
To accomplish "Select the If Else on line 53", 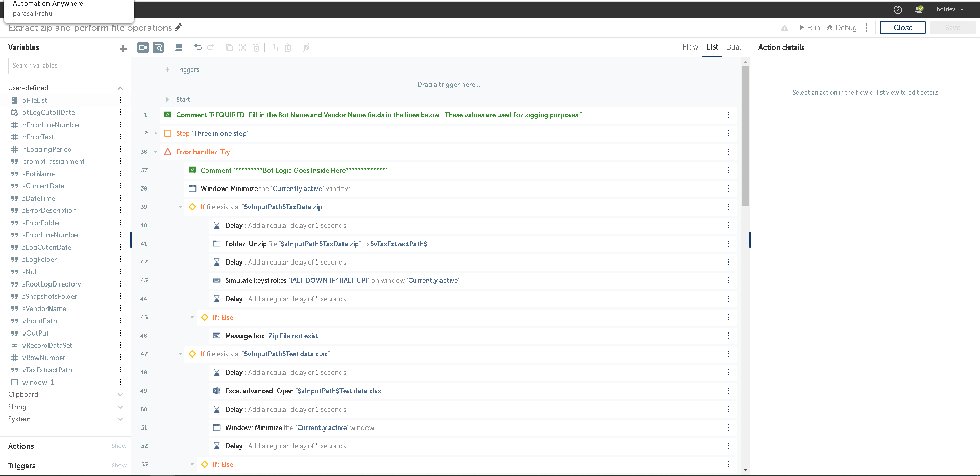I will point(466,464).
